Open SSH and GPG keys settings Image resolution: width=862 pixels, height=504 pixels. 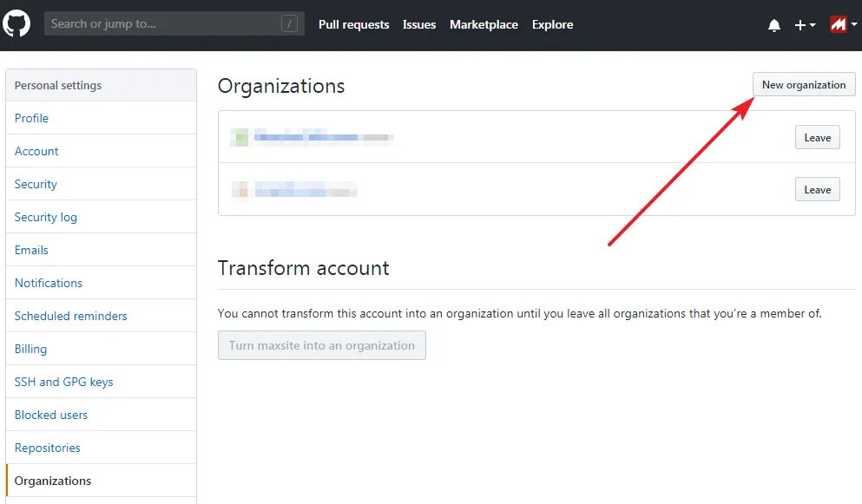63,382
